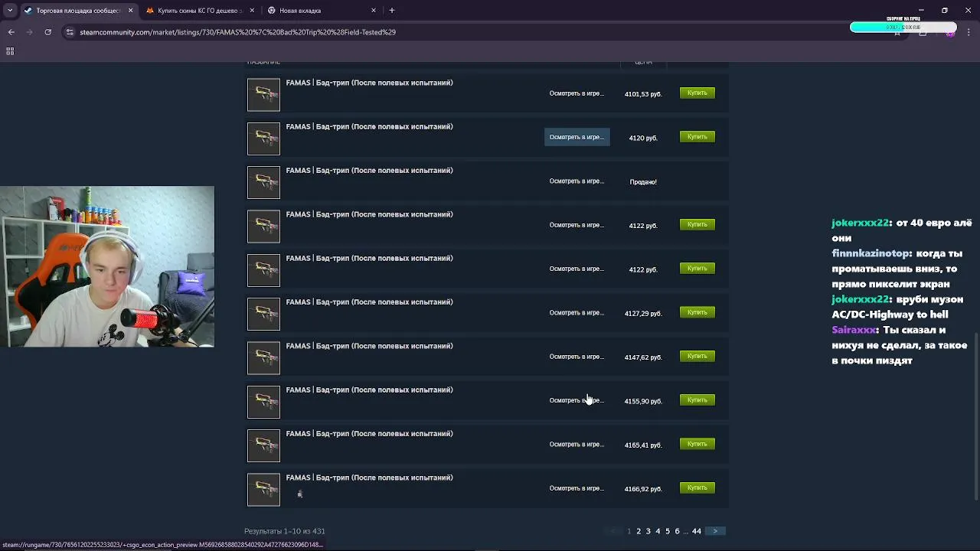Jump to last results page 44
The image size is (980, 551).
coord(697,531)
